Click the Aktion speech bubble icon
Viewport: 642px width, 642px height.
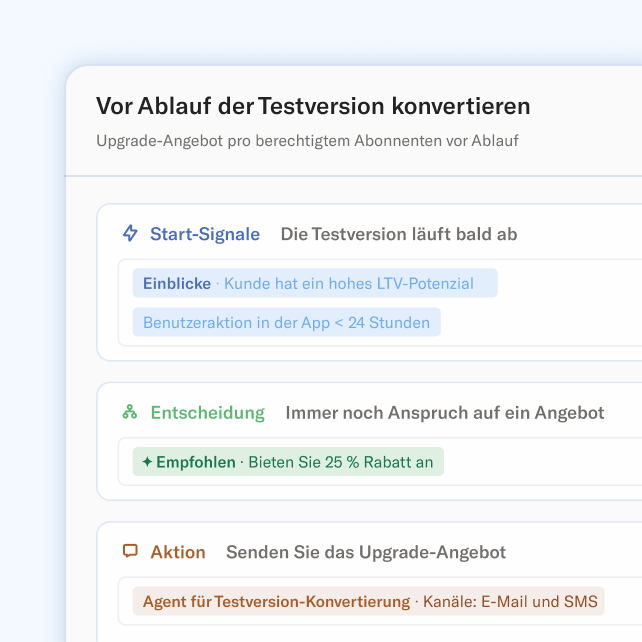click(x=130, y=551)
